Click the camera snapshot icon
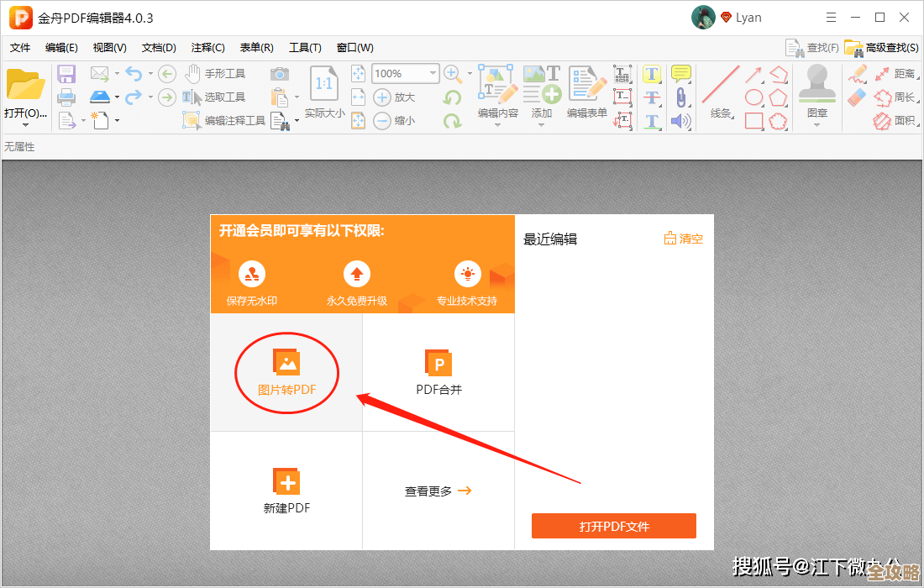This screenshot has height=588, width=924. [280, 74]
